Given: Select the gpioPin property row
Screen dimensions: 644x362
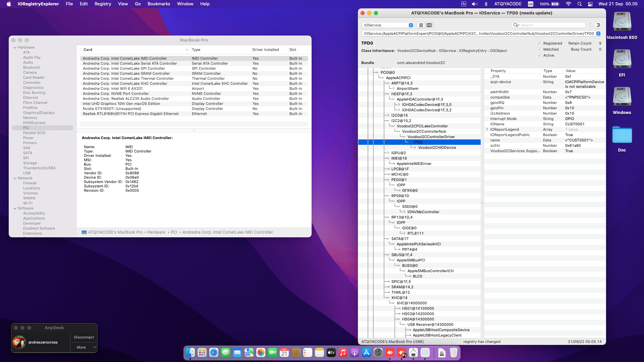Looking at the screenshot, I should (545, 108).
